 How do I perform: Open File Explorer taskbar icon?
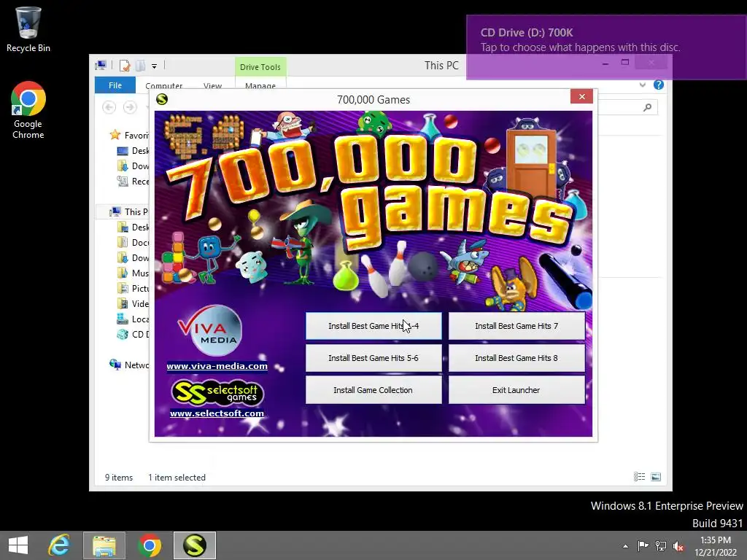click(104, 545)
